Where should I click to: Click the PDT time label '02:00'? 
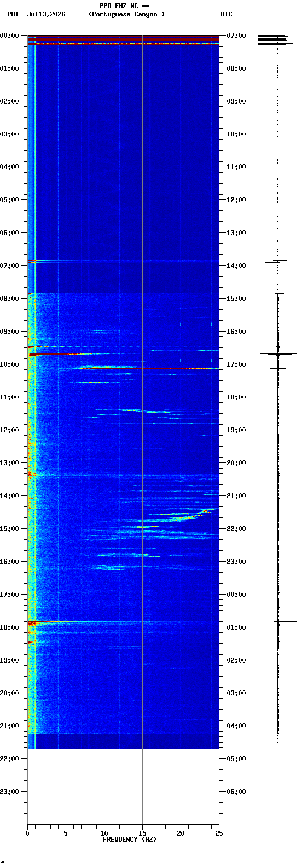click(x=10, y=101)
